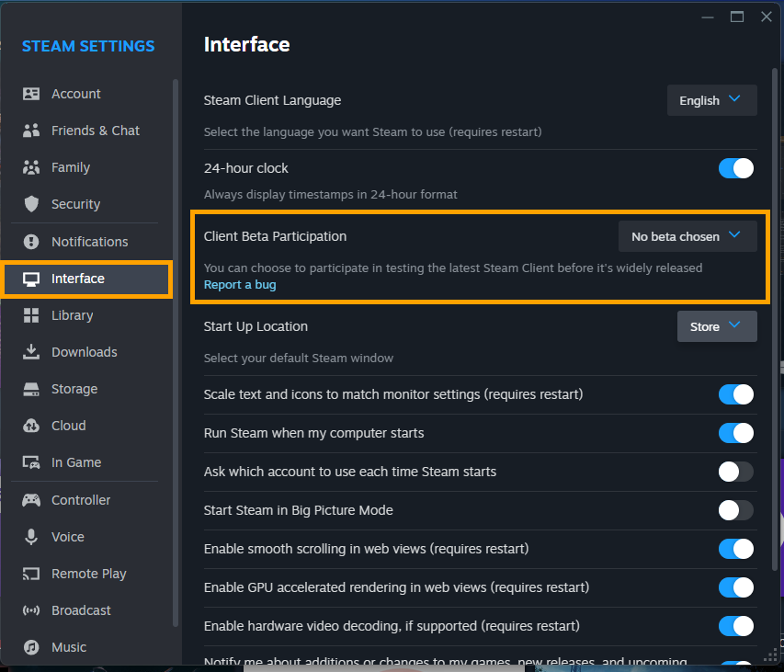Open the Start Up Location Store dropdown

point(717,326)
